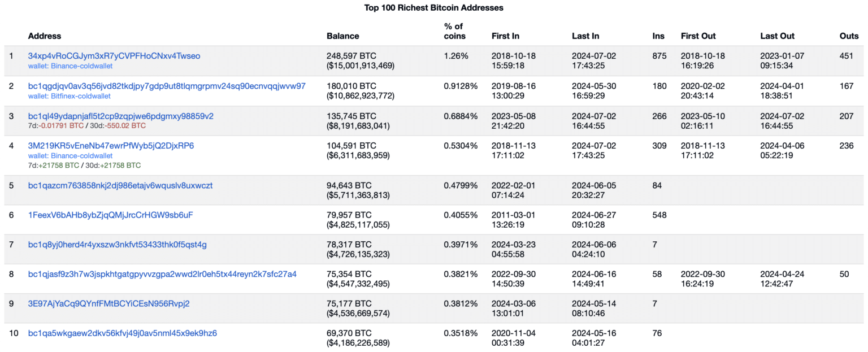
Task: Open the address 3E97AjYaCq9QYnfFMtBCYiCEsN956Rvpj2
Action: (108, 303)
